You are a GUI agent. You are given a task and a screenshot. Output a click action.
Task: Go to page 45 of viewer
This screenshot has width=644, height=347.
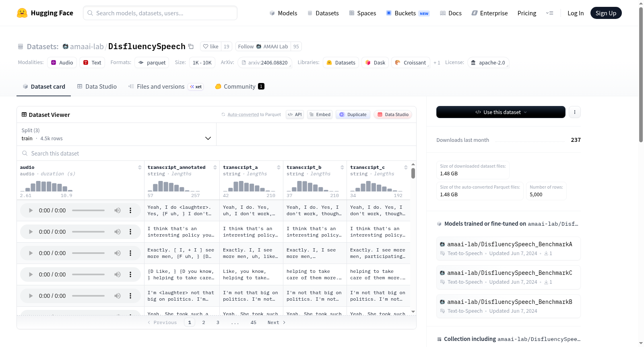coord(253,322)
